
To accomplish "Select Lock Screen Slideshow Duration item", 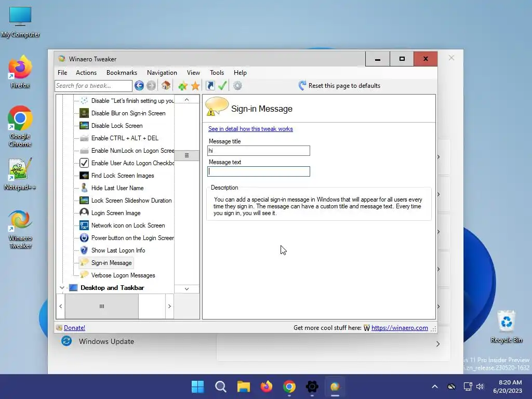I will pyautogui.click(x=131, y=201).
